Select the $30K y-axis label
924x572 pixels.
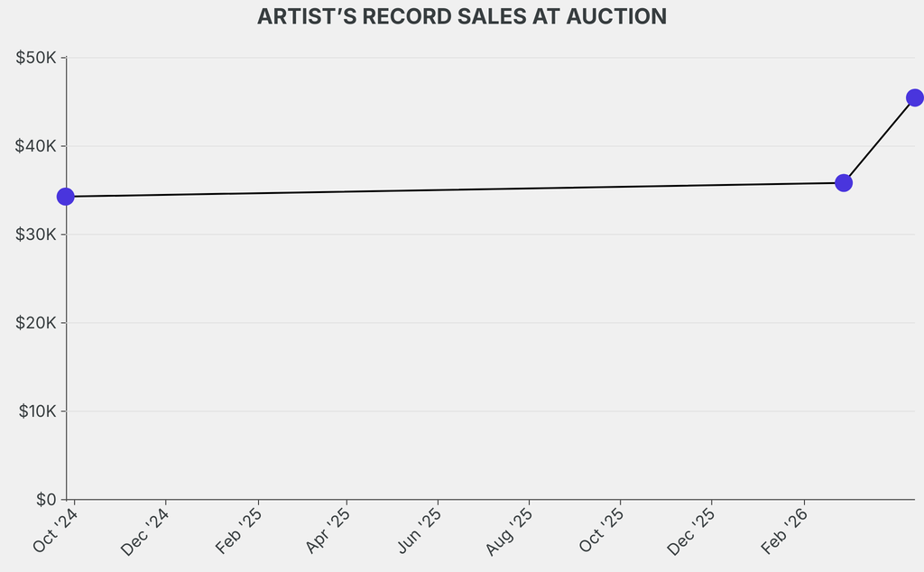pyautogui.click(x=37, y=235)
